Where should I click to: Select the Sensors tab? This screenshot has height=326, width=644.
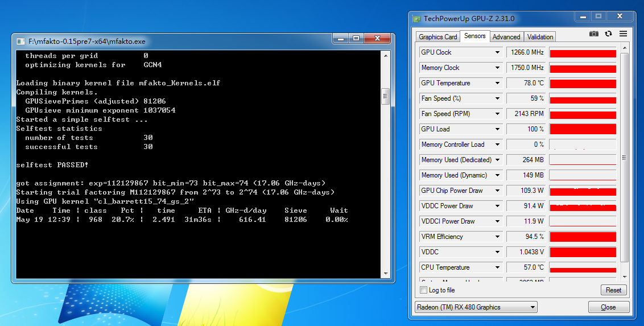click(x=475, y=36)
